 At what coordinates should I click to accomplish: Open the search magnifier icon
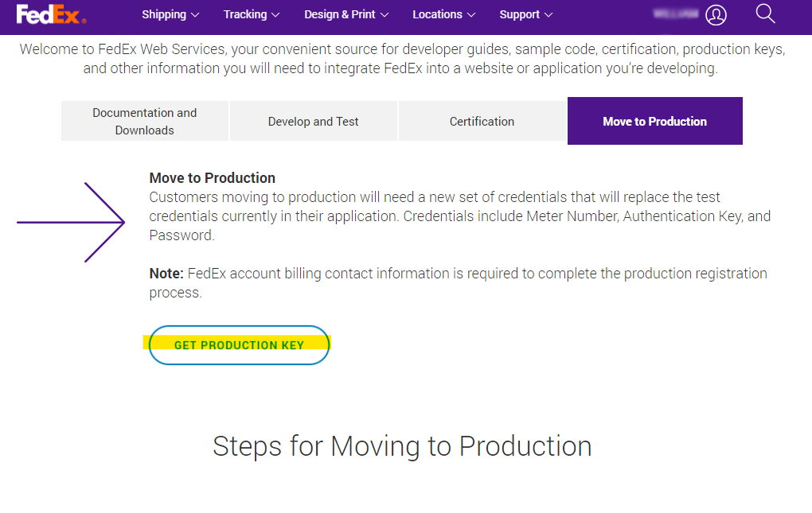765,14
